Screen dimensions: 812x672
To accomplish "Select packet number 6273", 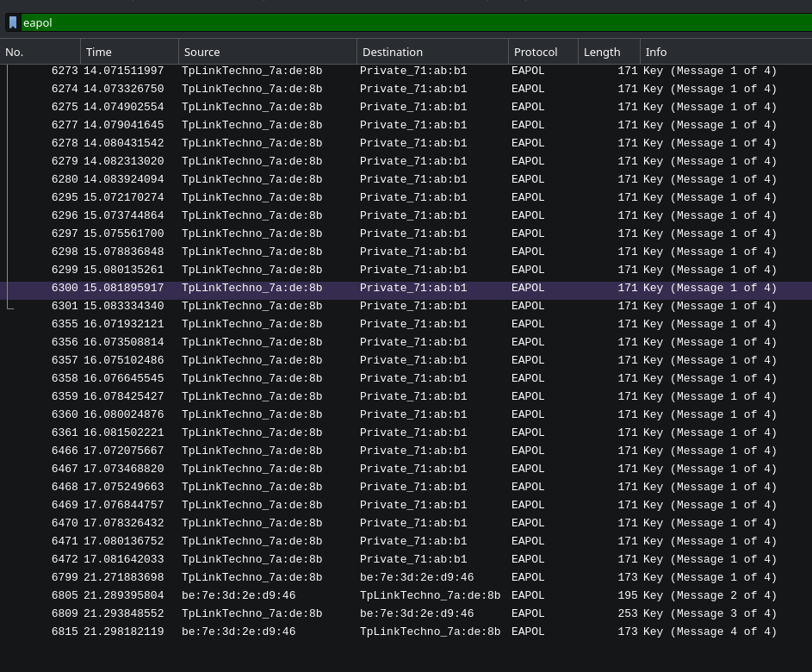I will tap(344, 71).
